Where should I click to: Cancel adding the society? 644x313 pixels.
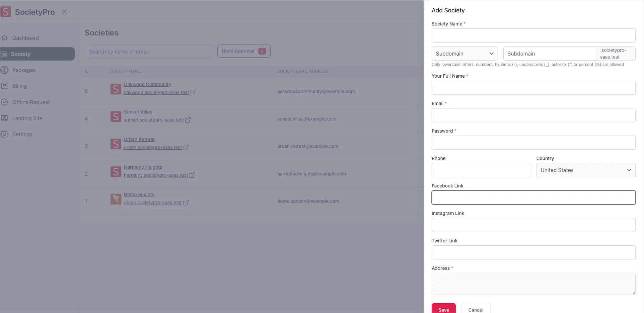pyautogui.click(x=476, y=309)
